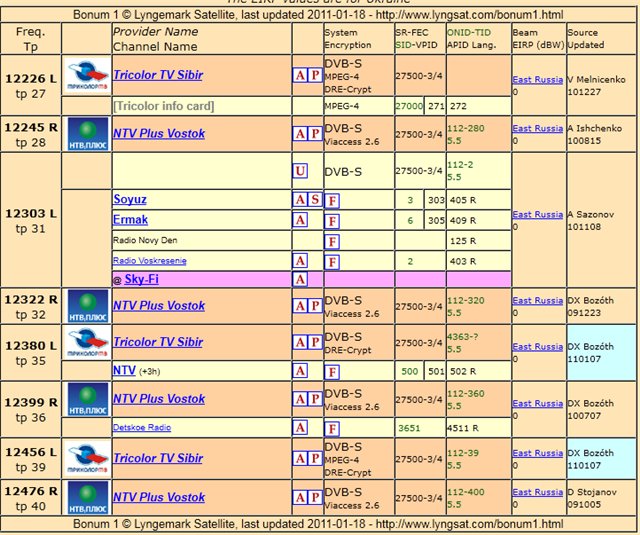Click the A icon in the 12476 R NTV Plus row
The height and width of the screenshot is (535, 640).
(x=300, y=497)
